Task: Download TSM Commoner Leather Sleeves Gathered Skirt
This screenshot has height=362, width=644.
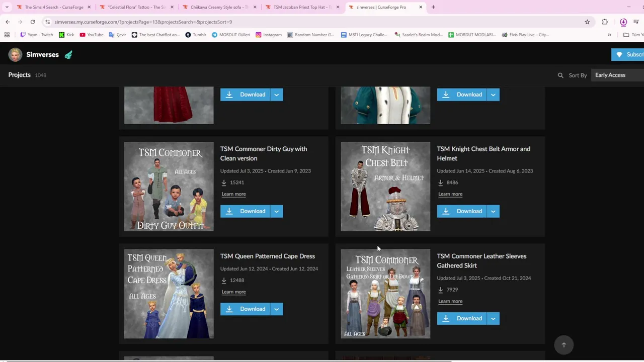Action: [462, 318]
